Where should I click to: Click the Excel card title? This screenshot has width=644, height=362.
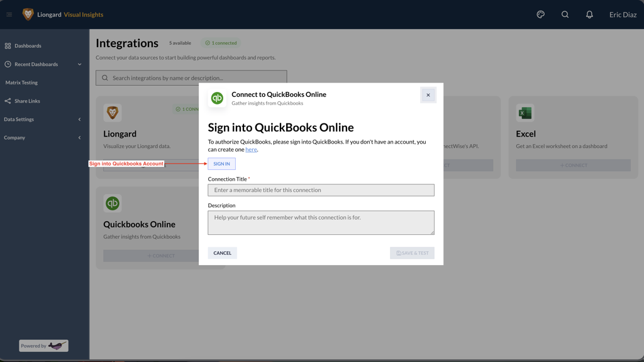pyautogui.click(x=526, y=133)
